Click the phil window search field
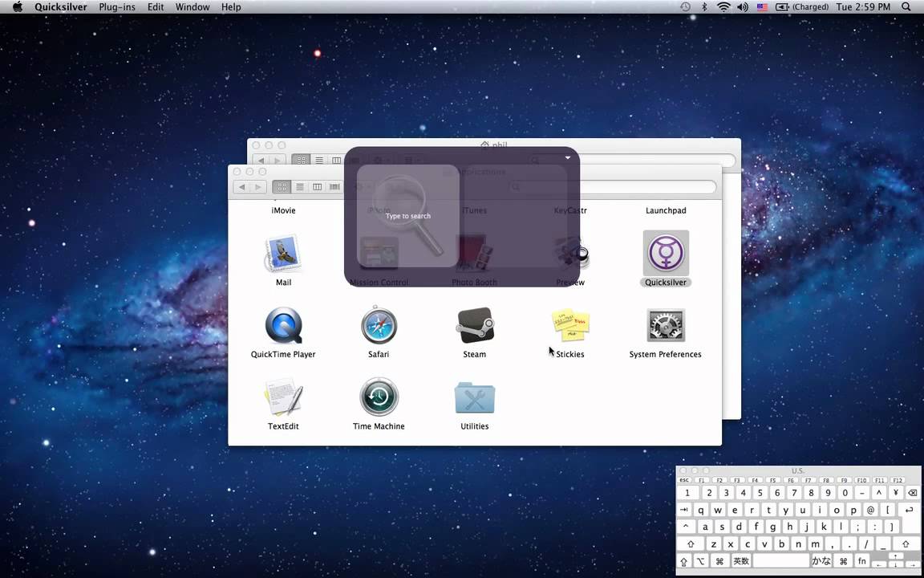The image size is (924, 578). (x=631, y=161)
